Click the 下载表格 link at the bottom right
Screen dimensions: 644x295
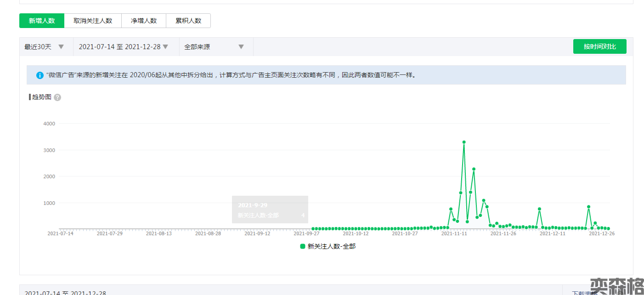(x=584, y=292)
